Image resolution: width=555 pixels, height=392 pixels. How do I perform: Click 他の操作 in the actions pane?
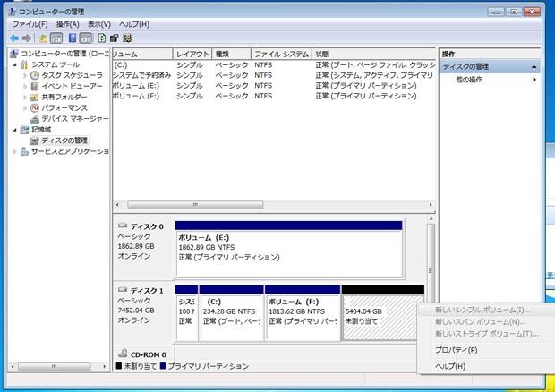[x=469, y=80]
